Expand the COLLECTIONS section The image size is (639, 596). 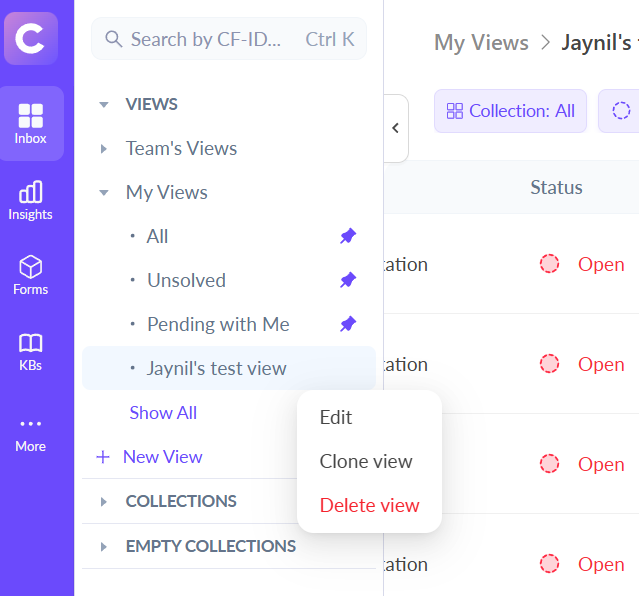coord(104,501)
